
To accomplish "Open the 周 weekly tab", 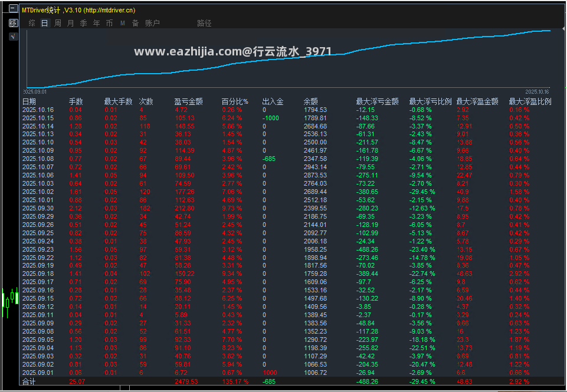I will [57, 23].
